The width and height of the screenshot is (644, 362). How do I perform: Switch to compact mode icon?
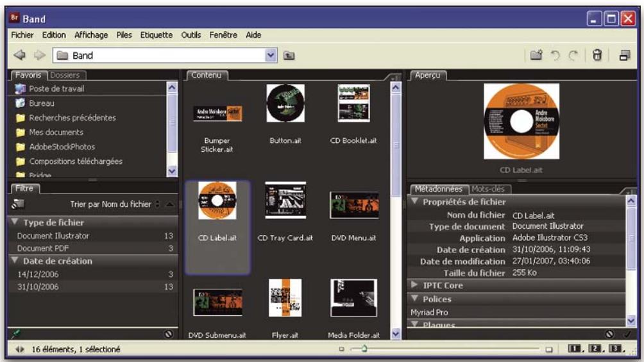click(x=625, y=55)
